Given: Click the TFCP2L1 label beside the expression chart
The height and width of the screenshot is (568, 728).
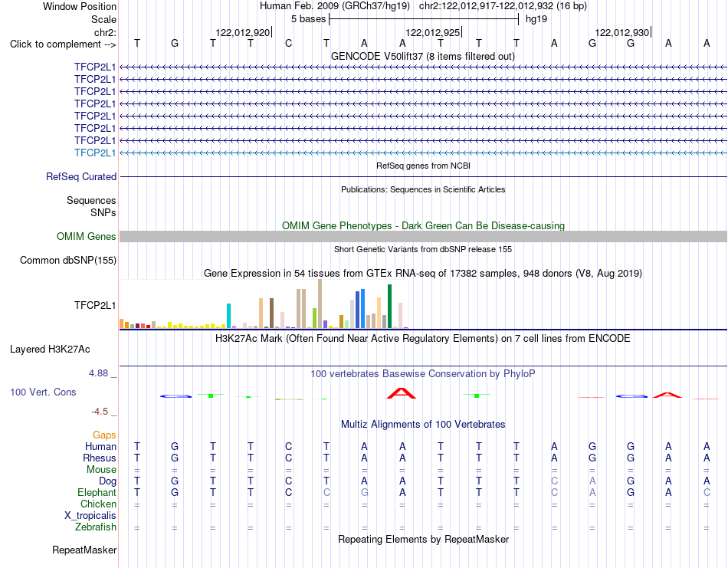Looking at the screenshot, I should [95, 305].
